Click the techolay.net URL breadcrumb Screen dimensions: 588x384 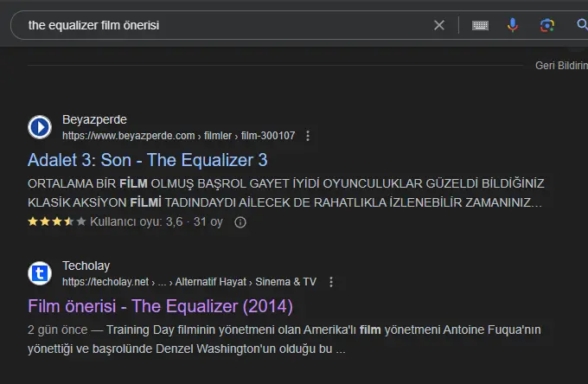coord(189,282)
